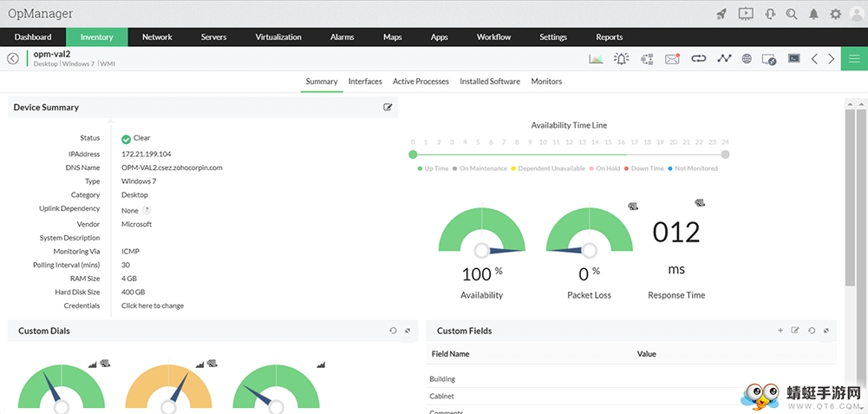Open the globe web browse icon
868x414 pixels.
747,58
